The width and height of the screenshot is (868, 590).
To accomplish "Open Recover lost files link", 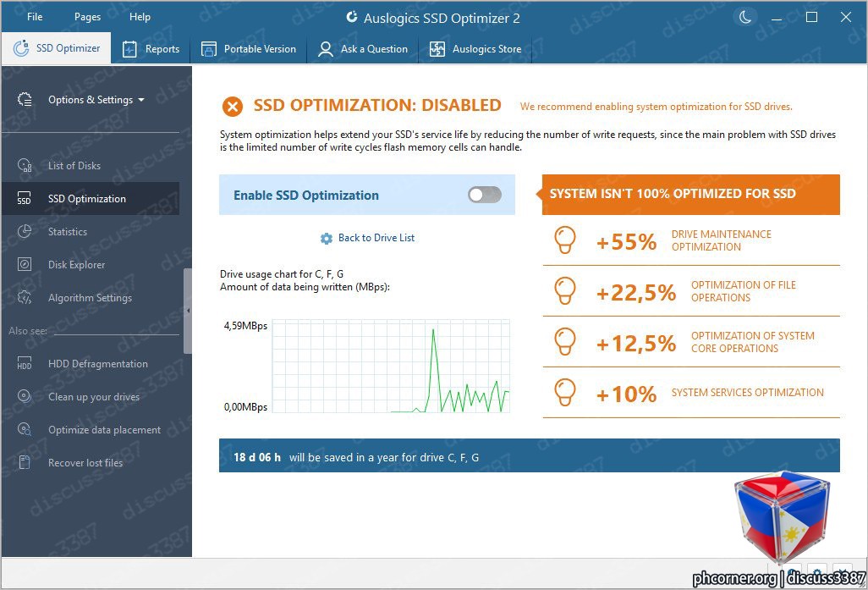I will coord(85,462).
